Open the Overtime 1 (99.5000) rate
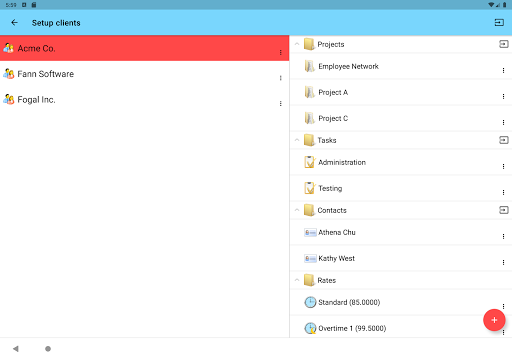Screen dimensions: 512x360 (x=401, y=328)
